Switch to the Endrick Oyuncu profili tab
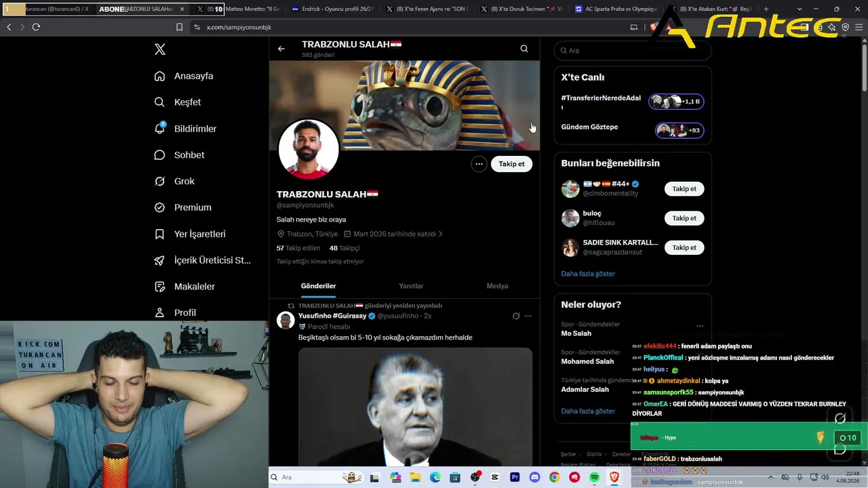 pyautogui.click(x=332, y=9)
